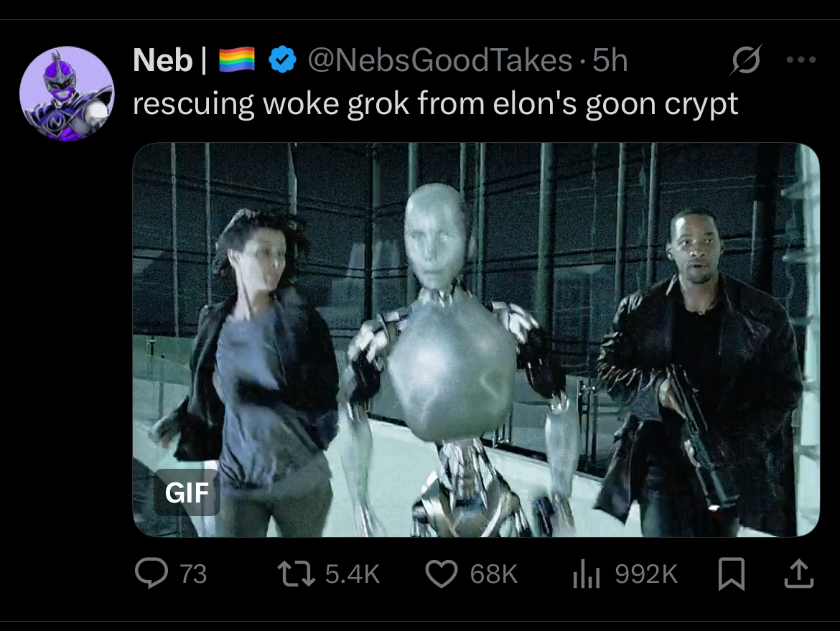The height and width of the screenshot is (631, 840).
Task: Click the repost arrows icon
Action: point(297,574)
